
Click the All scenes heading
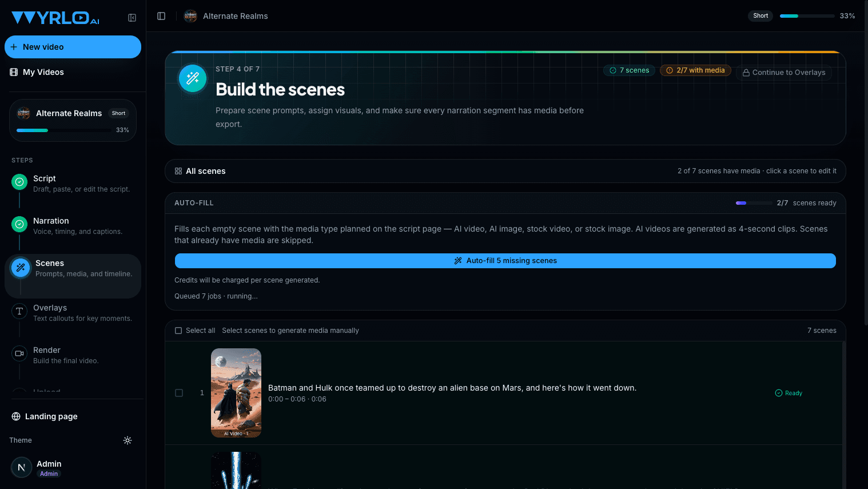(206, 171)
